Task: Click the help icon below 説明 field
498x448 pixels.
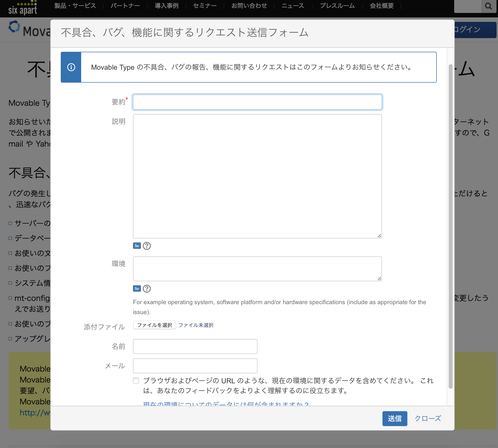Action: coord(147,246)
